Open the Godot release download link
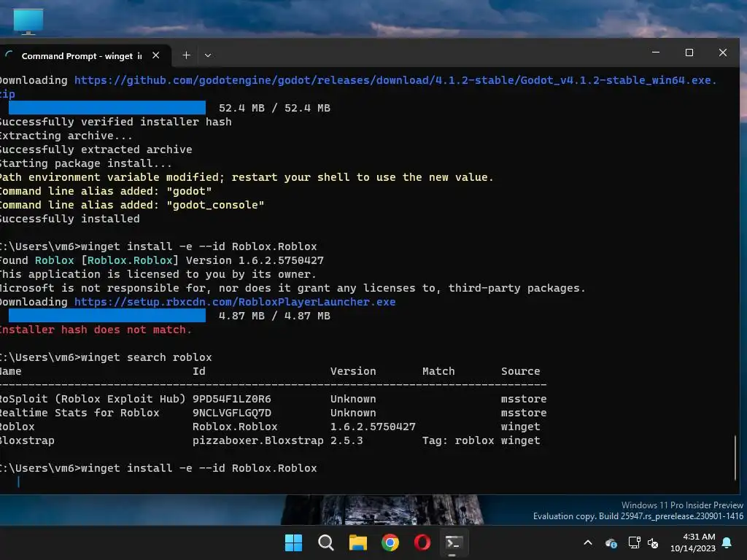Image resolution: width=747 pixels, height=560 pixels. pos(395,80)
